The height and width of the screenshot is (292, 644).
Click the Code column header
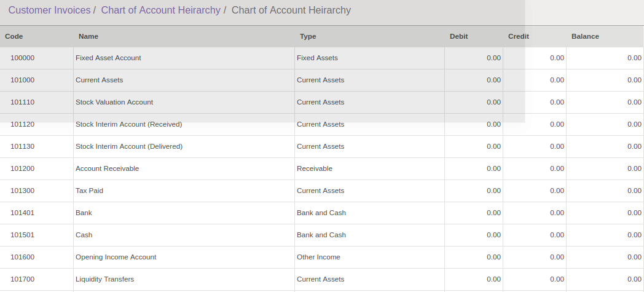tap(14, 36)
